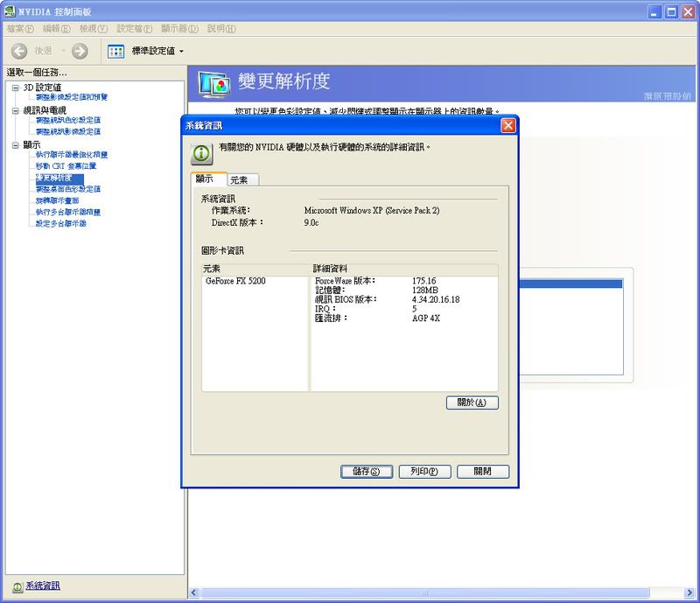Click the 匯流排 value AGP 4X

pos(426,319)
